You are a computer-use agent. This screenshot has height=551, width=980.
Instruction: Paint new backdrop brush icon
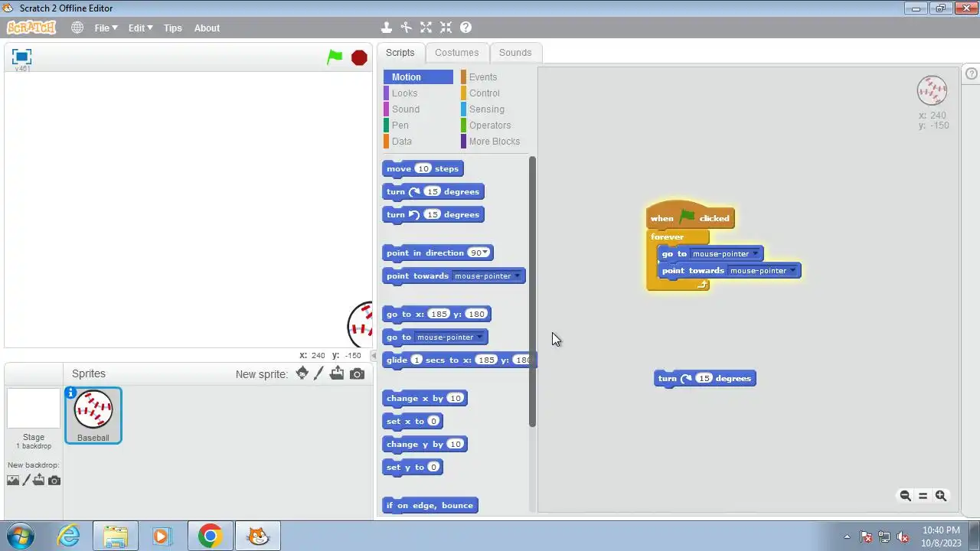[26, 480]
